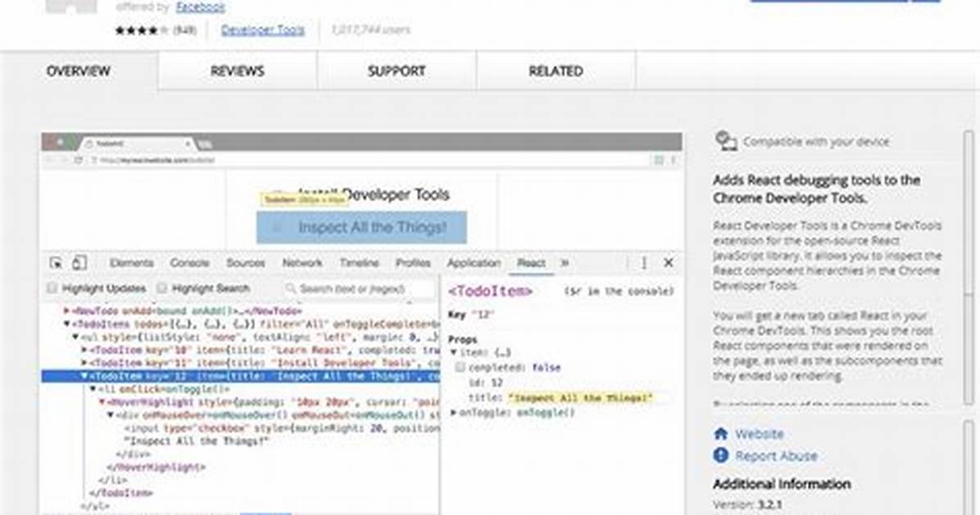Open the Elements panel tab
Viewport: 980px width, 515px height.
(131, 262)
